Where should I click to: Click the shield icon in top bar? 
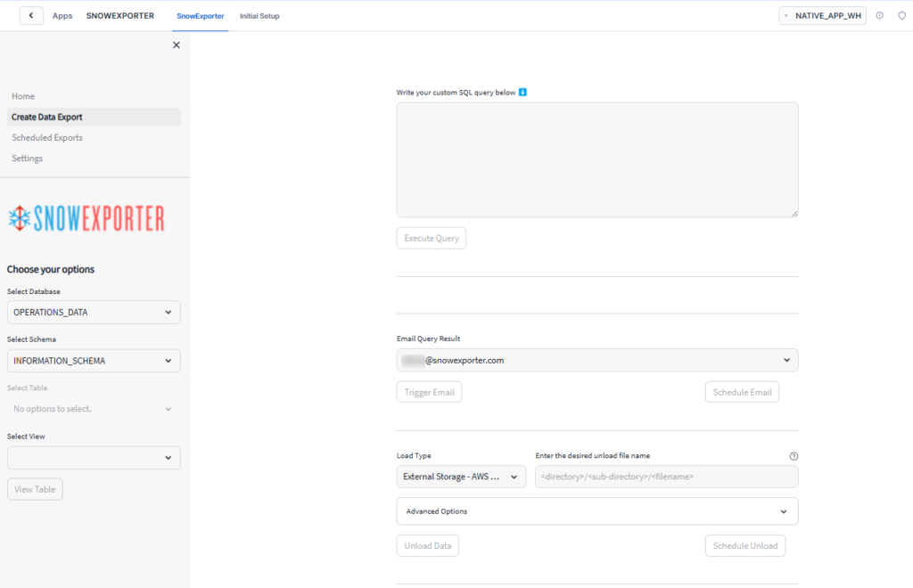pos(901,16)
